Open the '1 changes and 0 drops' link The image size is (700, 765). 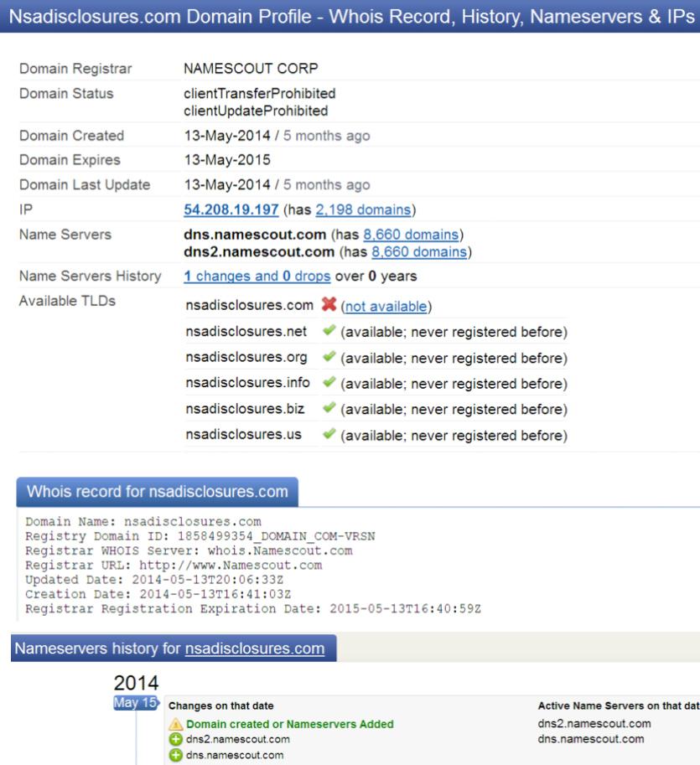click(257, 277)
